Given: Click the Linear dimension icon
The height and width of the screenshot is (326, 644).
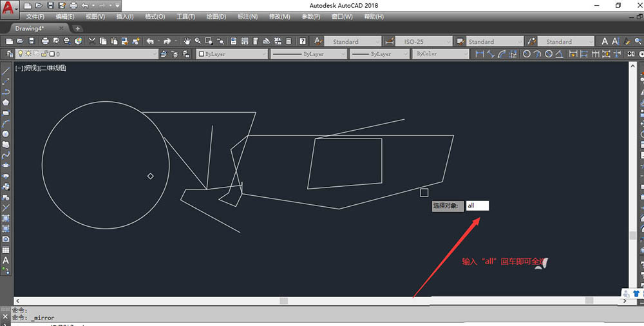Looking at the screenshot, I should coord(479,54).
